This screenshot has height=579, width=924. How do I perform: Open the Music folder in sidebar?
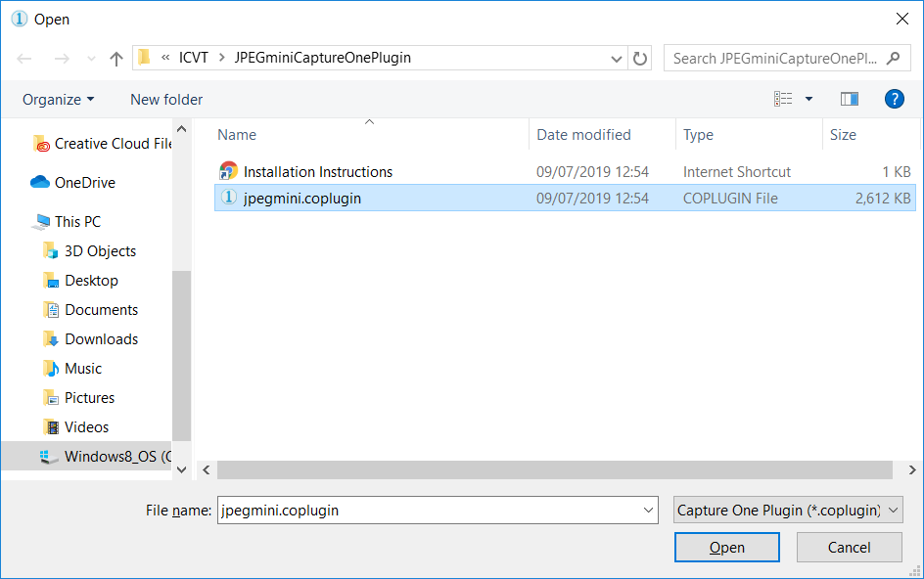pos(83,369)
